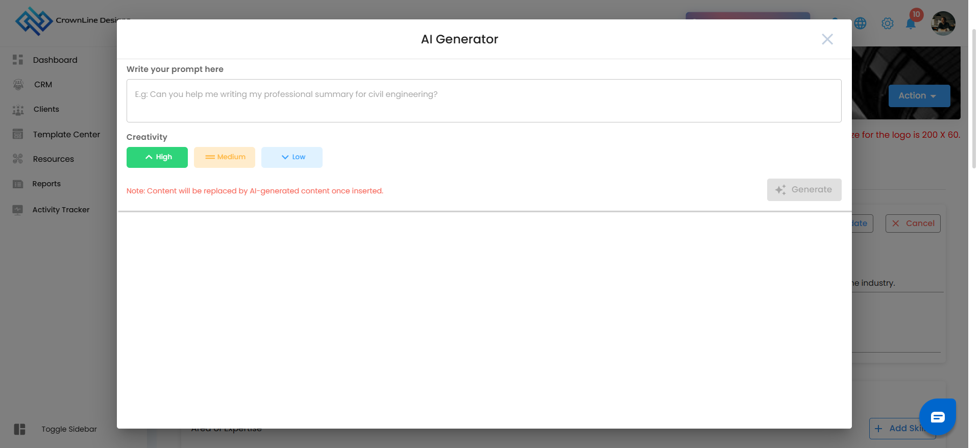Image resolution: width=980 pixels, height=448 pixels.
Task: Open Template Center from sidebar
Action: (66, 135)
